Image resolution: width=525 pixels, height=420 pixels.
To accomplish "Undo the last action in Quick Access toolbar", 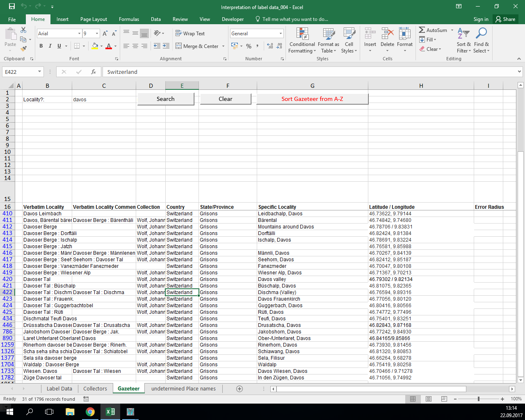I will pyautogui.click(x=24, y=7).
